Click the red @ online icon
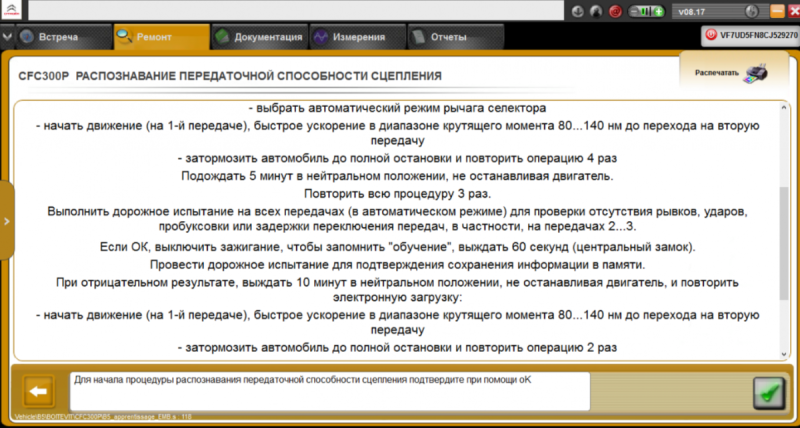Viewport: 800px width, 428px height. pyautogui.click(x=615, y=11)
